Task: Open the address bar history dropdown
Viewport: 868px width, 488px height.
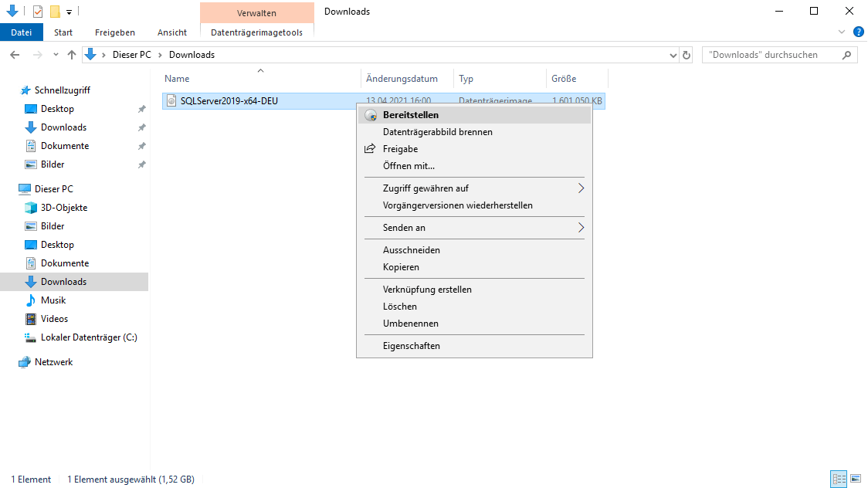Action: pyautogui.click(x=671, y=54)
